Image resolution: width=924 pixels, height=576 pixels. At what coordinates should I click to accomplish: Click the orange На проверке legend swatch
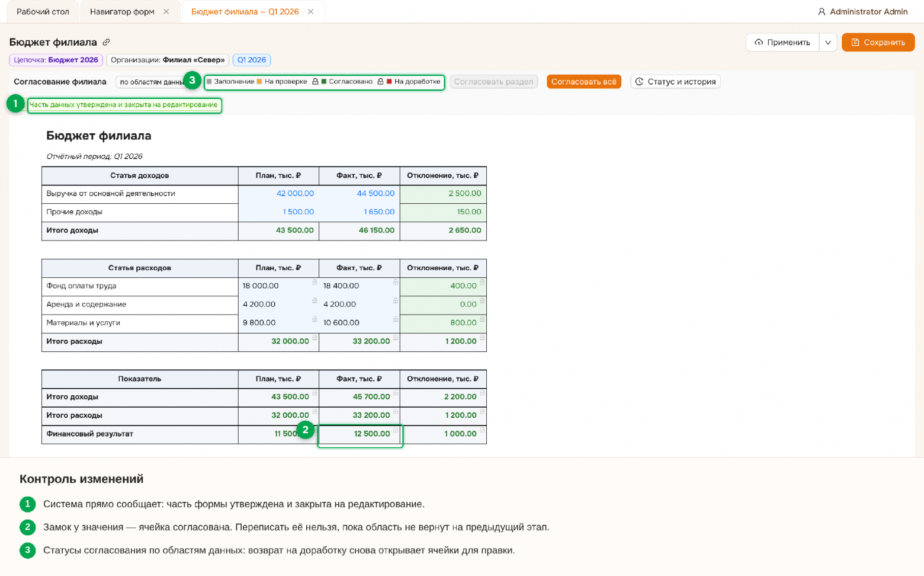pos(259,82)
